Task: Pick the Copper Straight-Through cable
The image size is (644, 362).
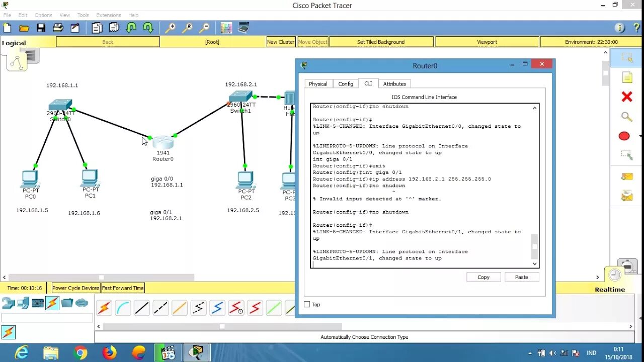Action: 142,308
